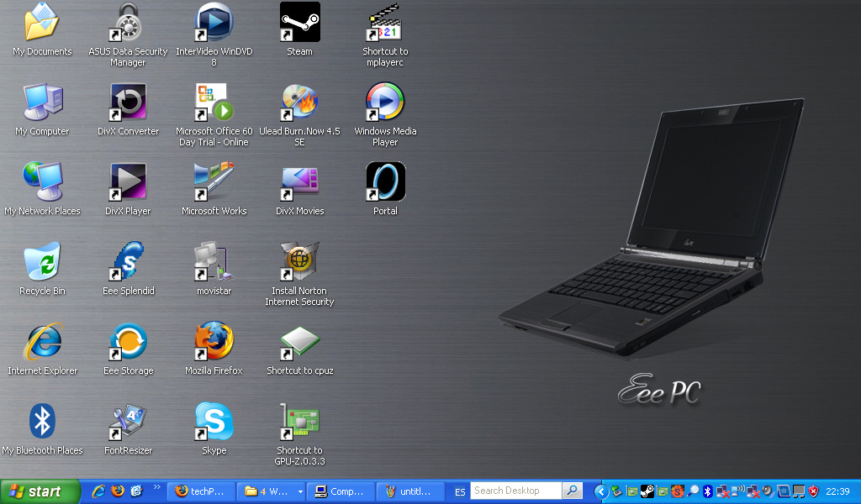
Task: Click the Skype desktop icon
Action: point(214,422)
